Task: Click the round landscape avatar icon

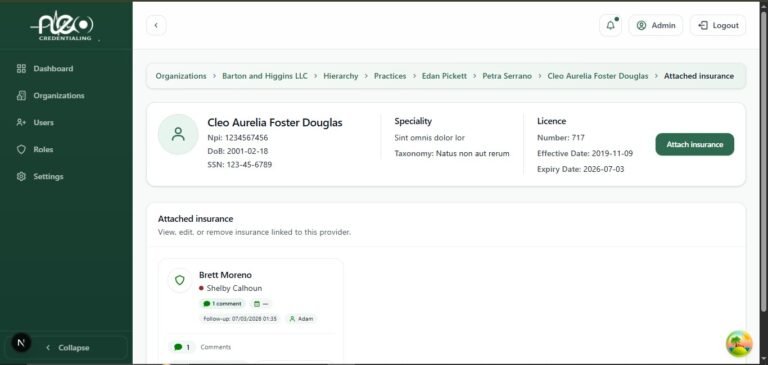Action: pos(739,344)
